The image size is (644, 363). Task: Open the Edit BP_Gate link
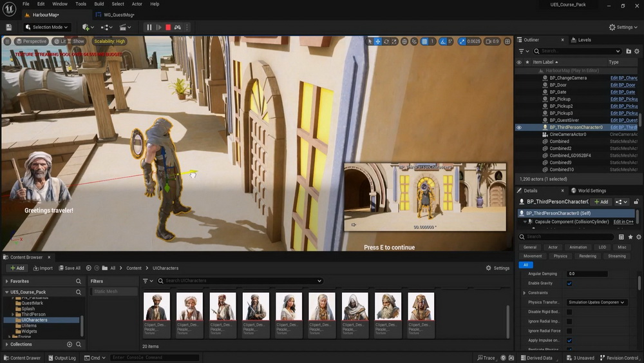tap(623, 92)
